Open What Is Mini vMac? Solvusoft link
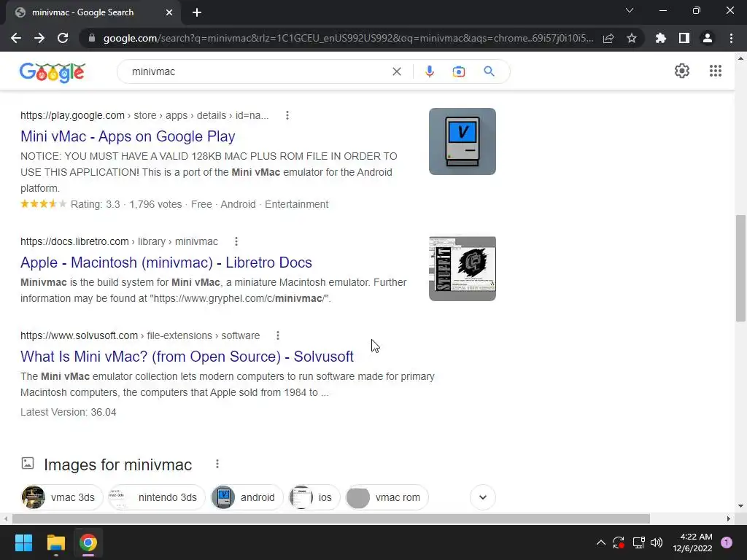 coord(187,356)
